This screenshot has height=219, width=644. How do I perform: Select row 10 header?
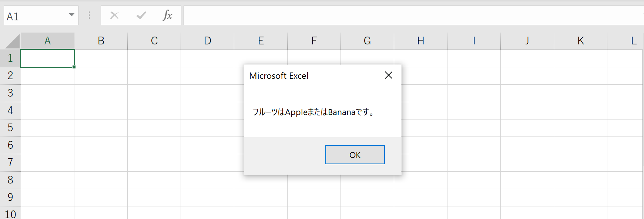(10, 213)
